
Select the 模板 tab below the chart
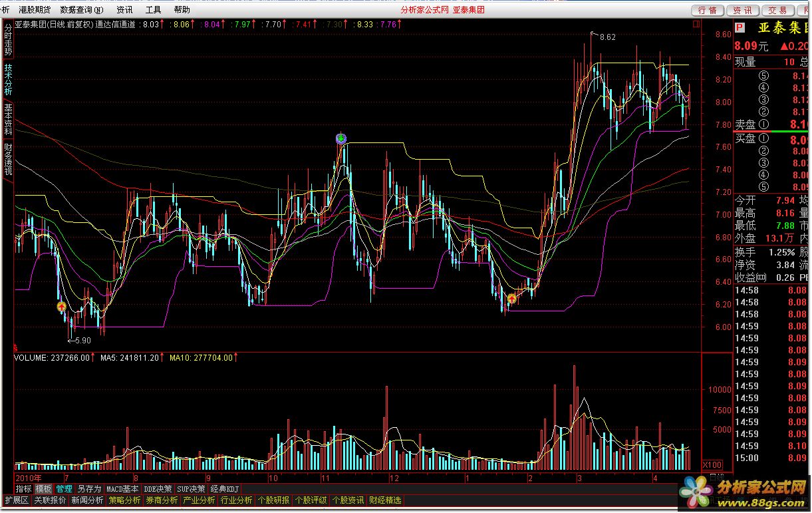point(44,488)
